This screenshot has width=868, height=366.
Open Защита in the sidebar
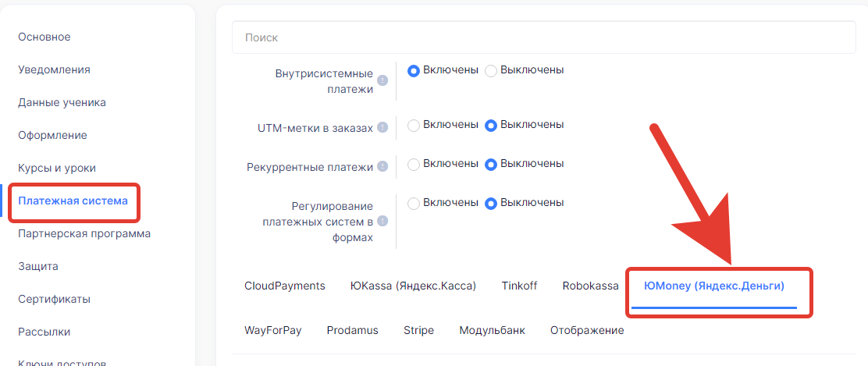point(38,266)
